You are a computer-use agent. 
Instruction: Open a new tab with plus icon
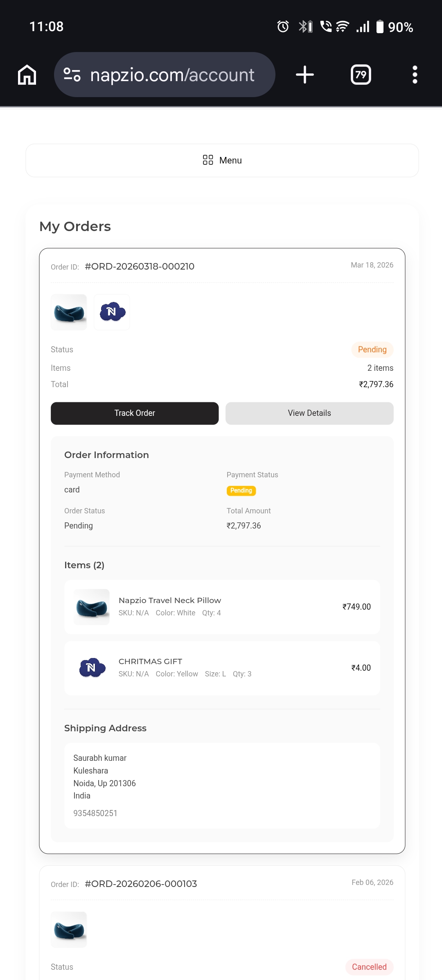(304, 75)
